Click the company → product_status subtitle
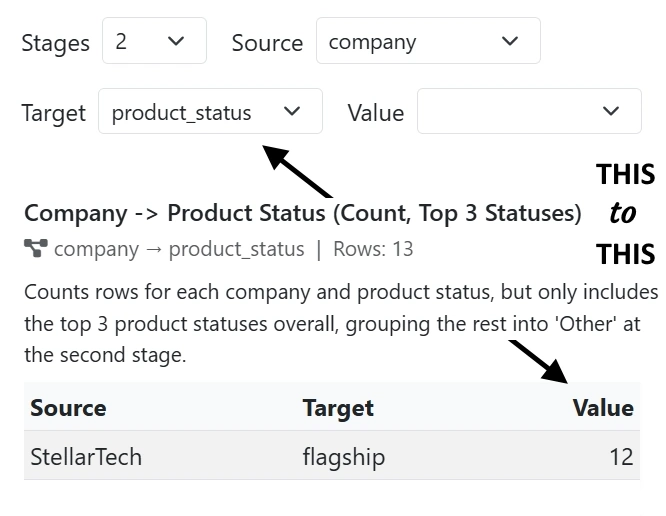 click(179, 249)
